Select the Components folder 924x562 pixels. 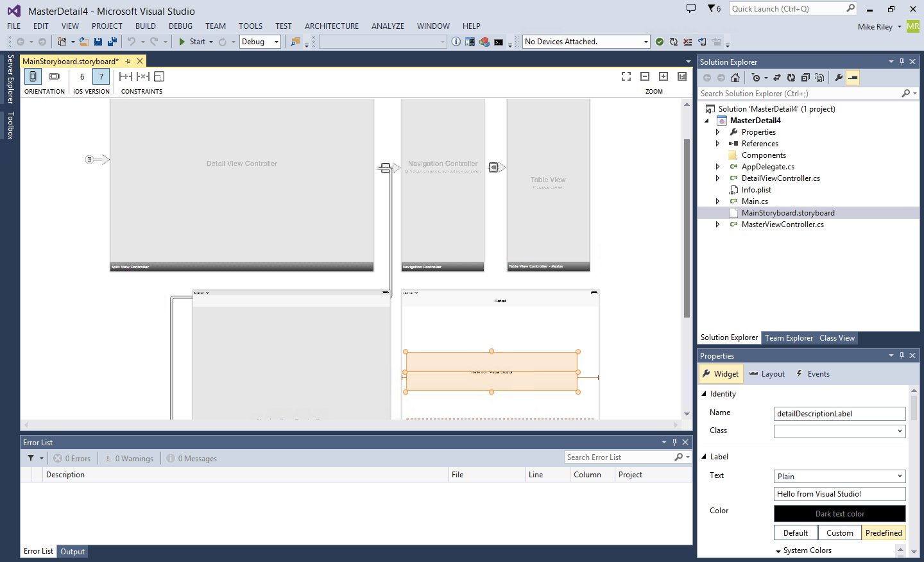click(764, 155)
